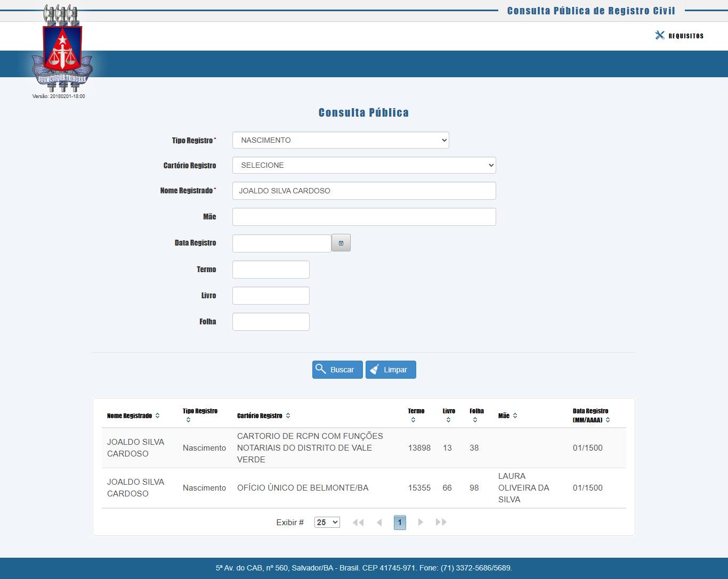
Task: Sort table by Mãe column arrows
Action: click(515, 415)
